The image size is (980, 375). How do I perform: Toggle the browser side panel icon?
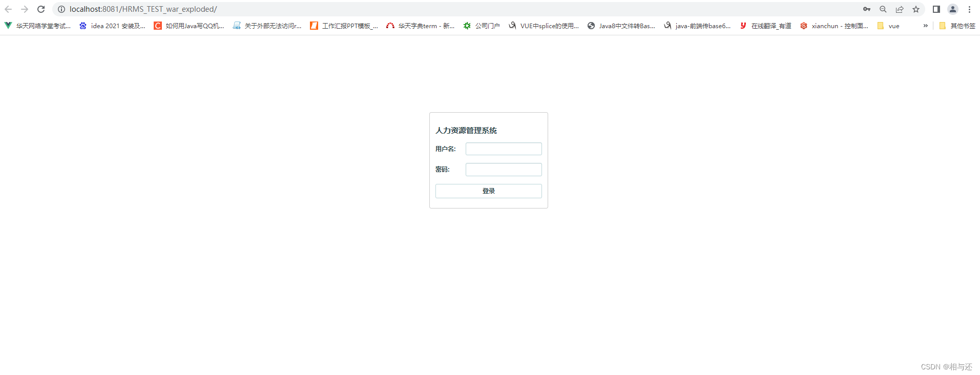click(936, 9)
